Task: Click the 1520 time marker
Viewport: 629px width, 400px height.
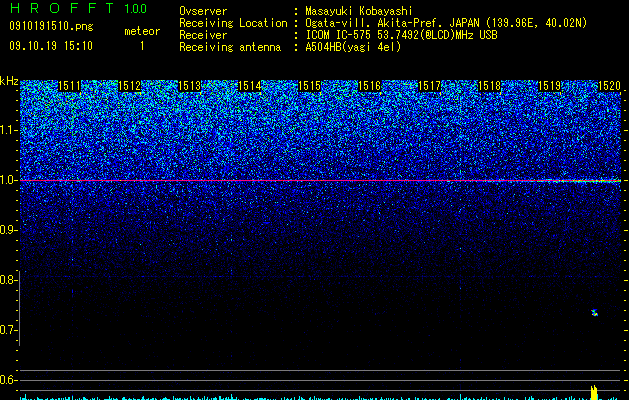Action: [609, 86]
